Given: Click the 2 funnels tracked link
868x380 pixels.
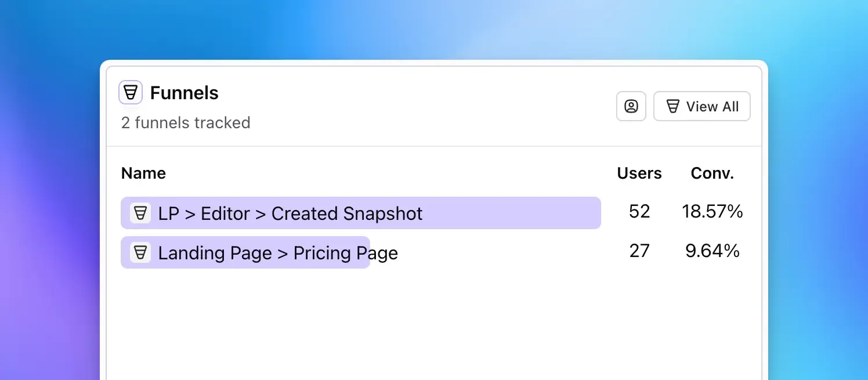Looking at the screenshot, I should coord(186,122).
